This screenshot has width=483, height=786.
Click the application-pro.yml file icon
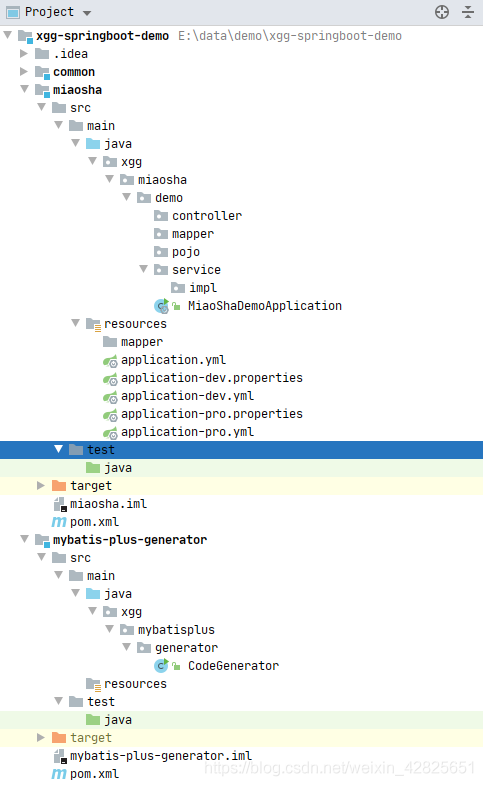click(110, 433)
